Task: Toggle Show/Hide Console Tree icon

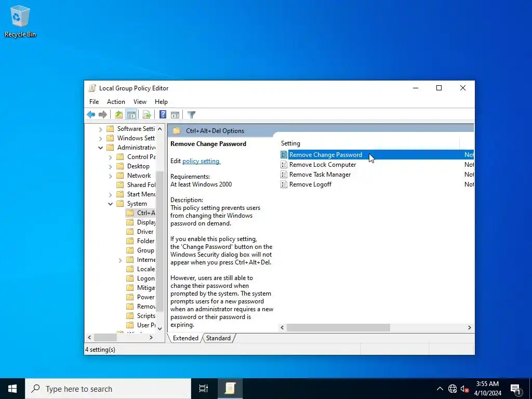Action: [x=131, y=115]
